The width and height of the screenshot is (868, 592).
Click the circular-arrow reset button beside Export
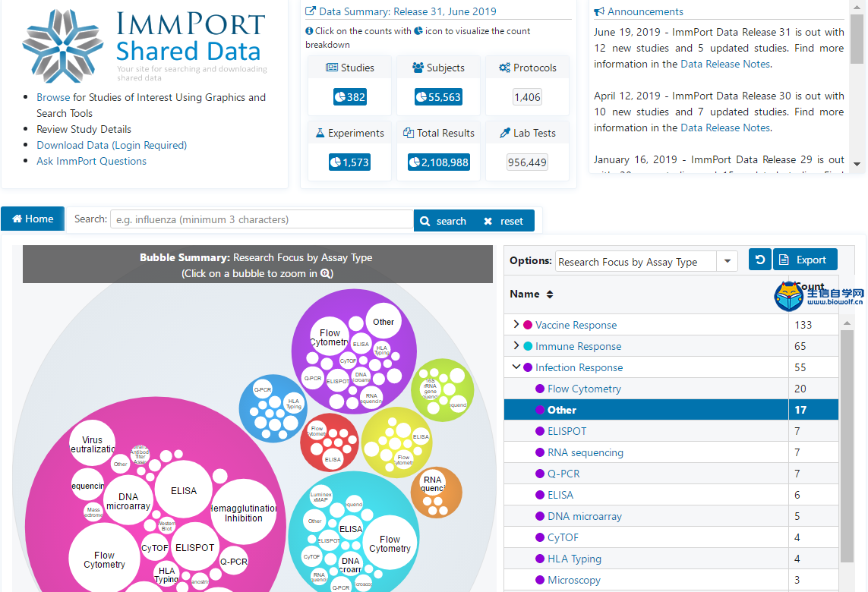point(760,260)
